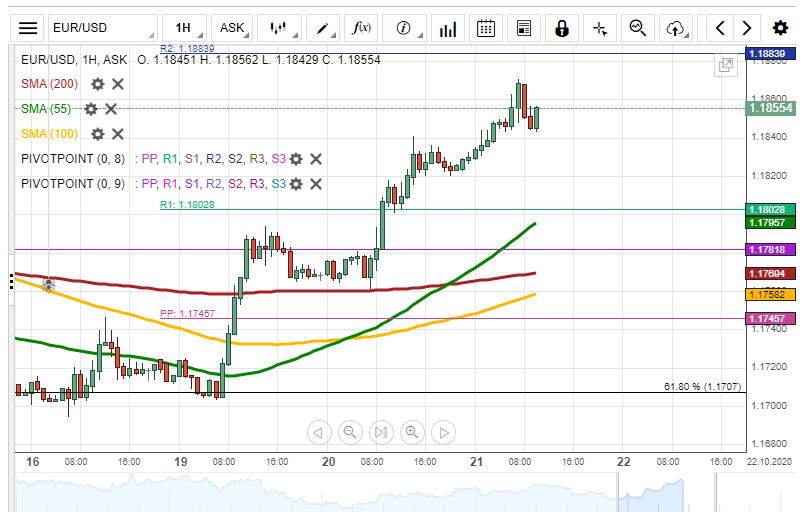Screen dimensions: 807x519
Task: Go to previous chart with left arrow
Action: [x=720, y=28]
